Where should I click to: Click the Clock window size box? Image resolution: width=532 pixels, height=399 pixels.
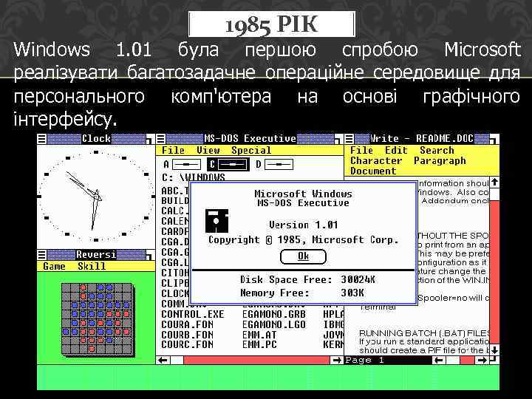pos(149,139)
